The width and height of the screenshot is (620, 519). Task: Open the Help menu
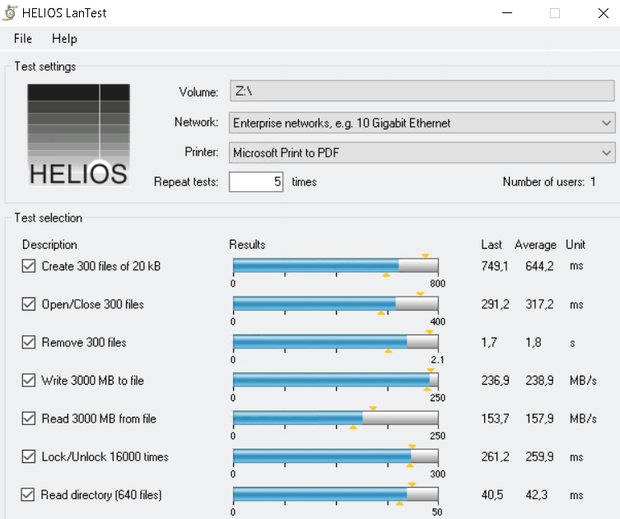[x=64, y=39]
